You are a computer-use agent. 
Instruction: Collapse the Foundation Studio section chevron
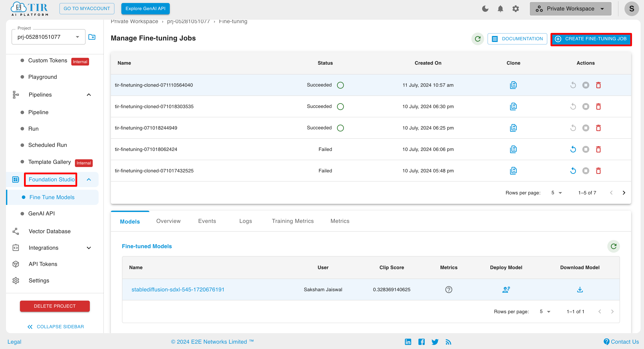point(89,179)
